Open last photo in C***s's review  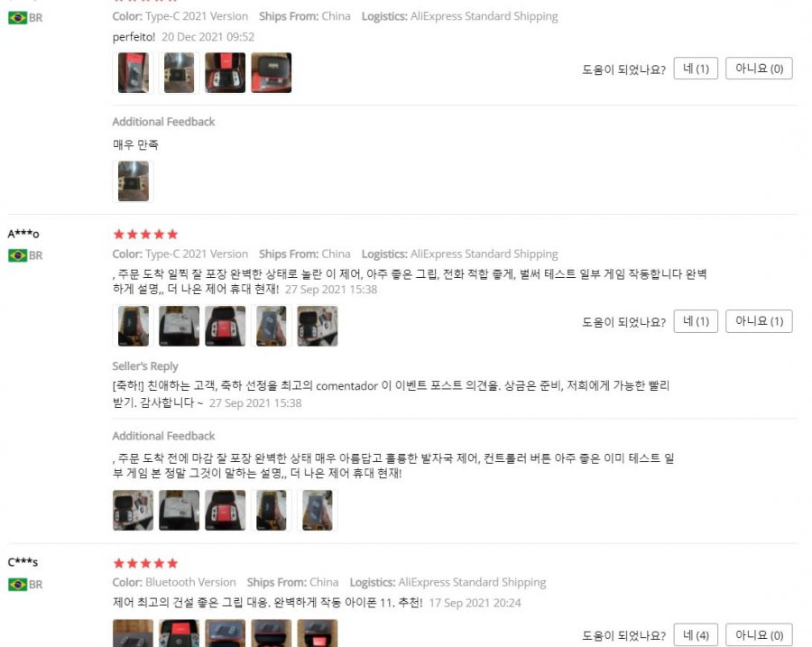318,633
